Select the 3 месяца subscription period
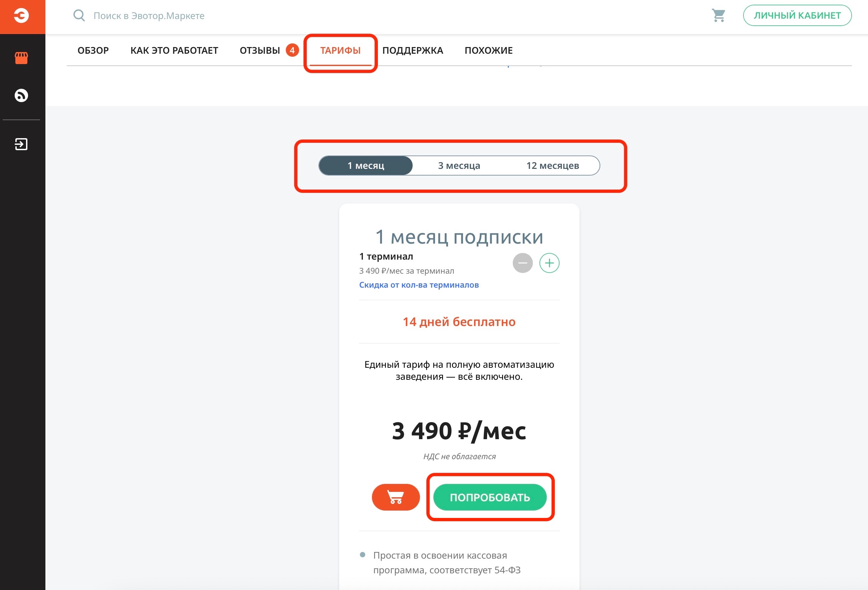 point(459,166)
